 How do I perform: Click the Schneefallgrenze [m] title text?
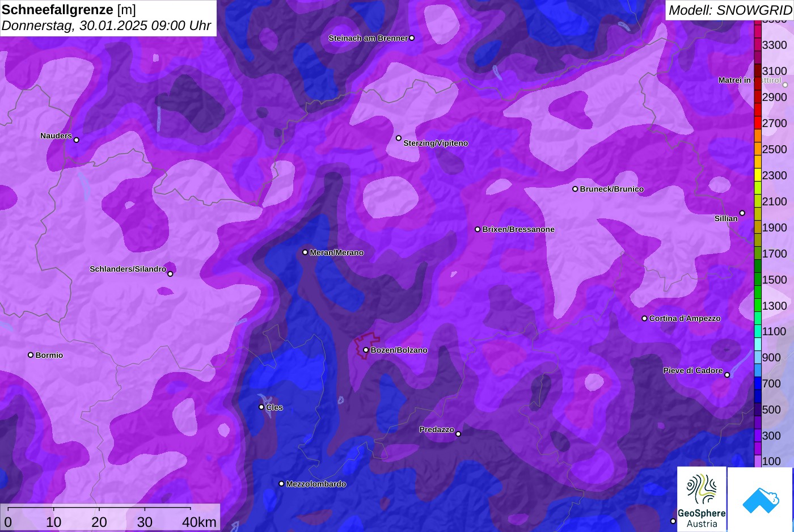69,10
